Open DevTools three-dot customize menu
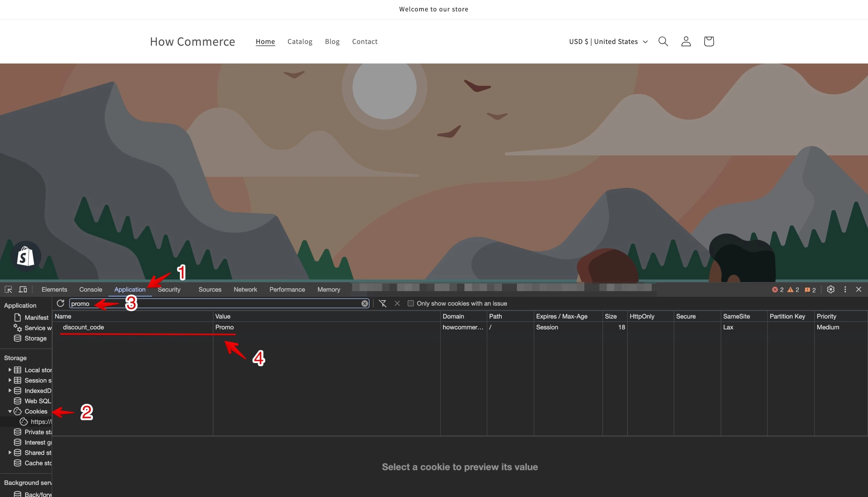The height and width of the screenshot is (497, 868). 845,289
